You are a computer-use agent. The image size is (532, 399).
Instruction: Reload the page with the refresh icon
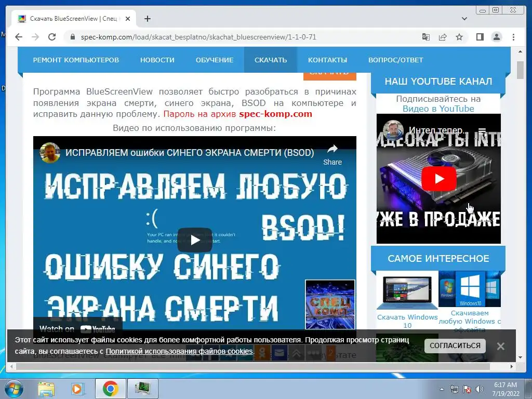click(x=52, y=37)
